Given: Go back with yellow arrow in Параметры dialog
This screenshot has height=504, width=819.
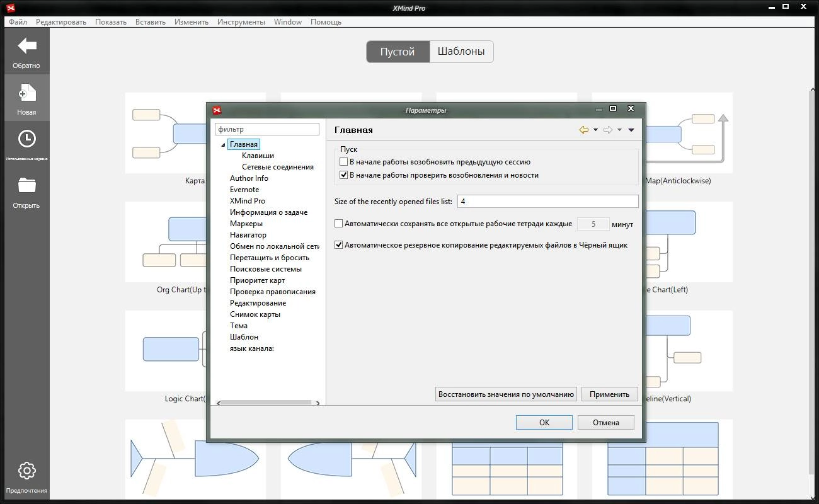Looking at the screenshot, I should (x=584, y=130).
